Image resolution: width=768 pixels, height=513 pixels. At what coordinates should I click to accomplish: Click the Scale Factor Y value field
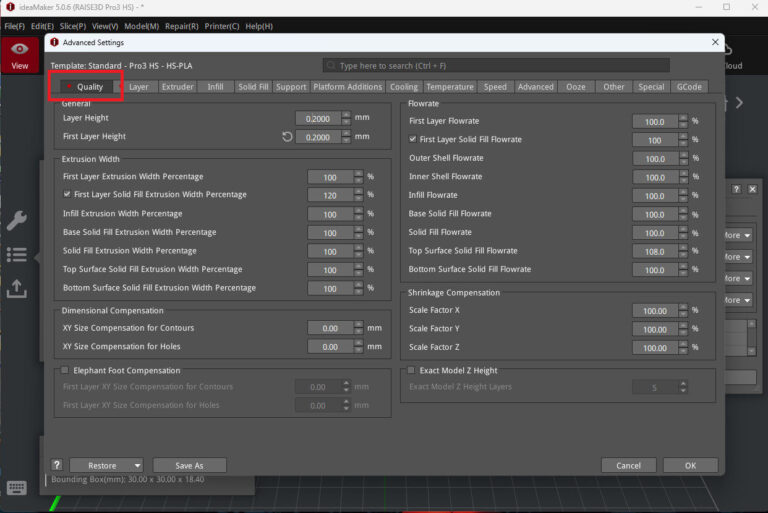point(655,329)
